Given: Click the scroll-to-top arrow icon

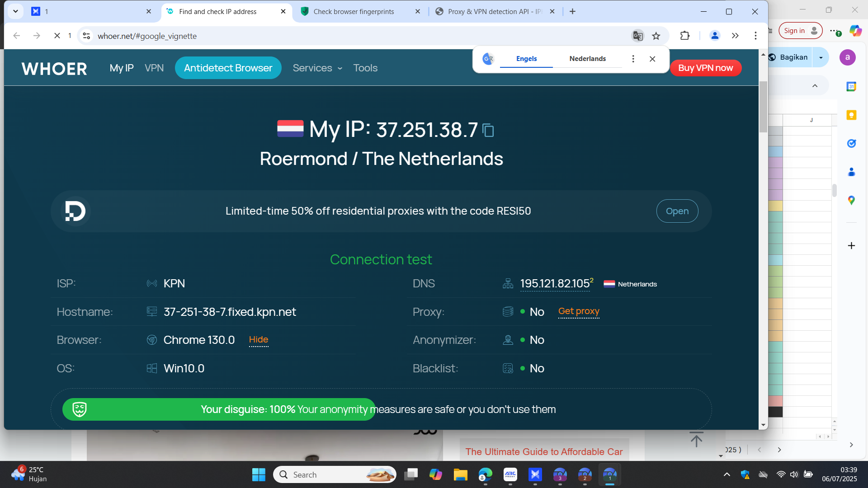Looking at the screenshot, I should 696,439.
